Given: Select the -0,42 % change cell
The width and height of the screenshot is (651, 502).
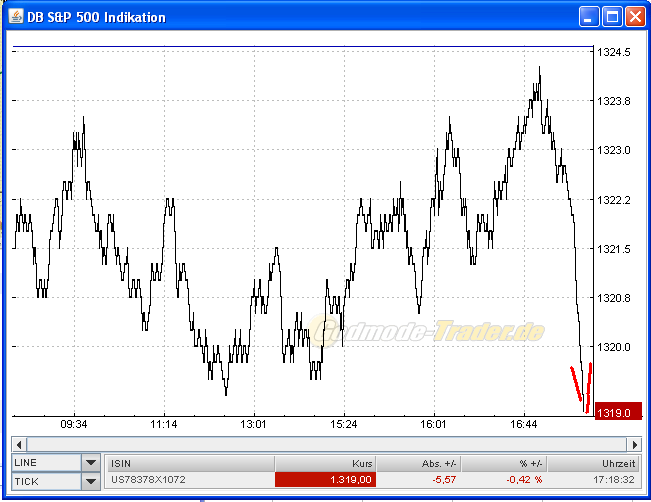Looking at the screenshot, I should click(x=504, y=480).
